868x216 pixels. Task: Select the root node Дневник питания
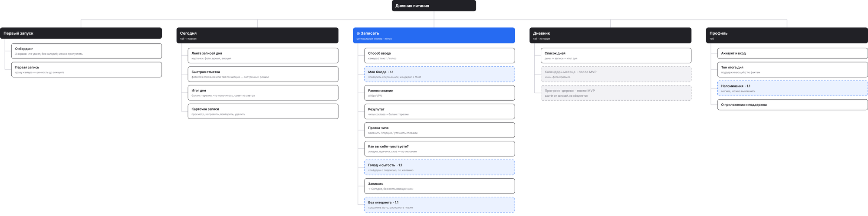[x=434, y=6]
